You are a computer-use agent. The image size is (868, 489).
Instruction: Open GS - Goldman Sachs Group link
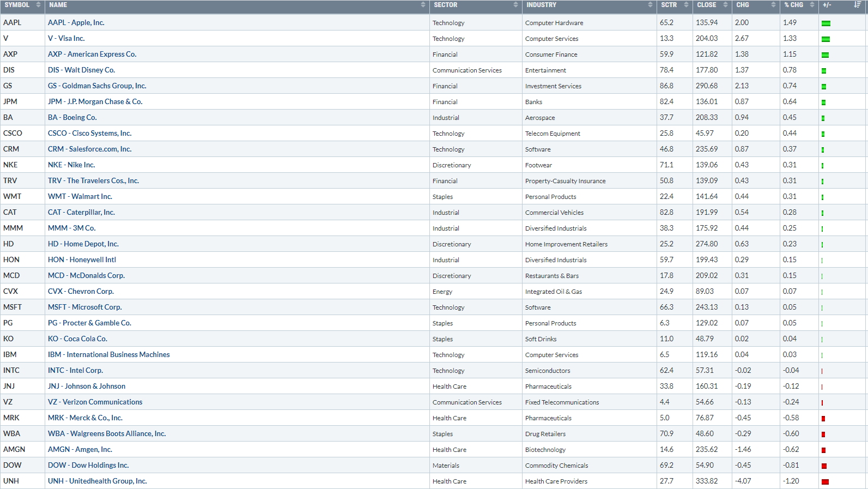pyautogui.click(x=97, y=86)
